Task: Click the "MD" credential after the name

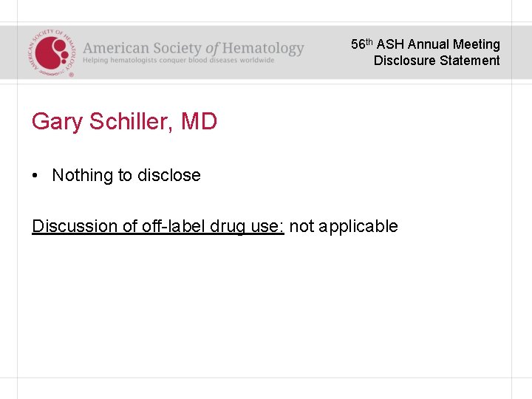Action: [199, 121]
